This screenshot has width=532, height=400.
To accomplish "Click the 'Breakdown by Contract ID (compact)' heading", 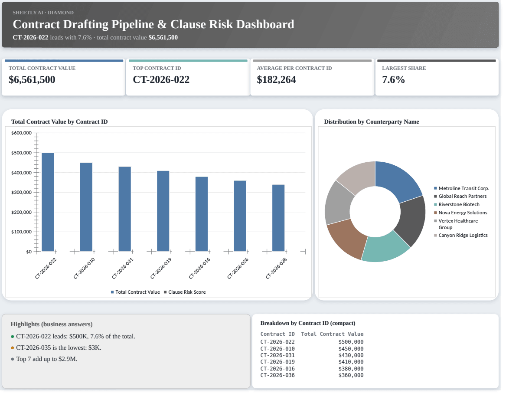I will click(x=308, y=323).
